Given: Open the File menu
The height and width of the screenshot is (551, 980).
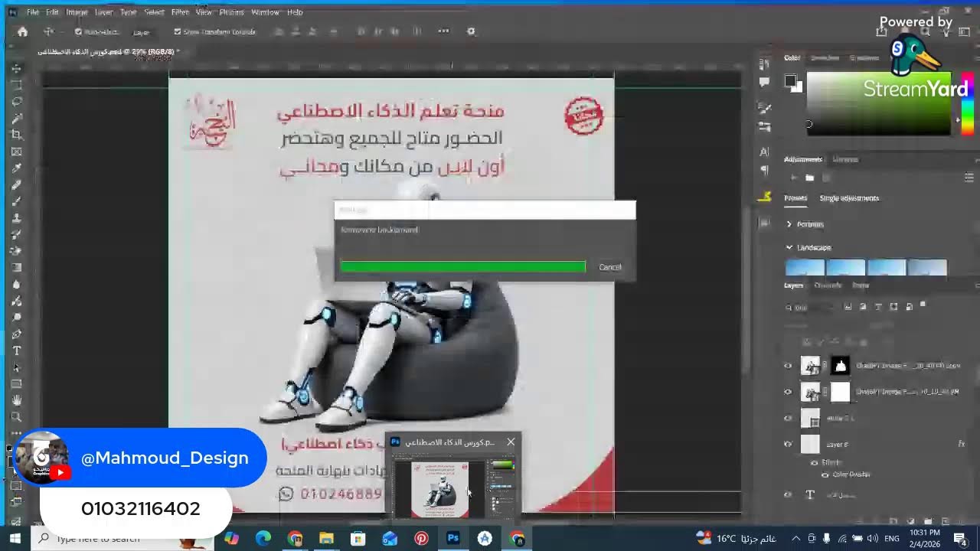Looking at the screenshot, I should tap(33, 12).
